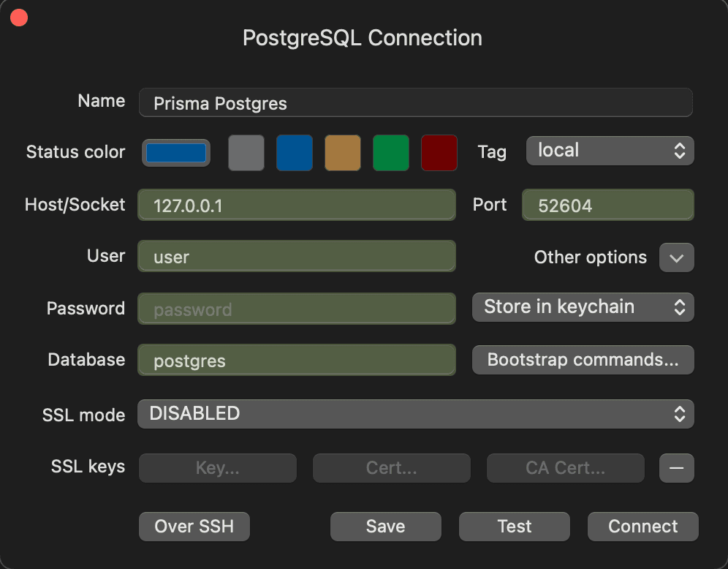
Task: Edit the connection Name field
Action: pyautogui.click(x=415, y=102)
